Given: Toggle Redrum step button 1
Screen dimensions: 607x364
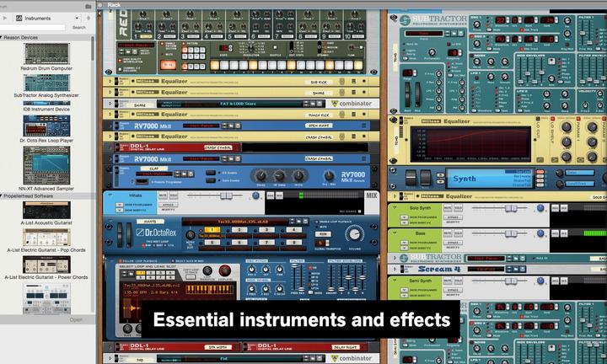Looking at the screenshot, I should (215, 65).
